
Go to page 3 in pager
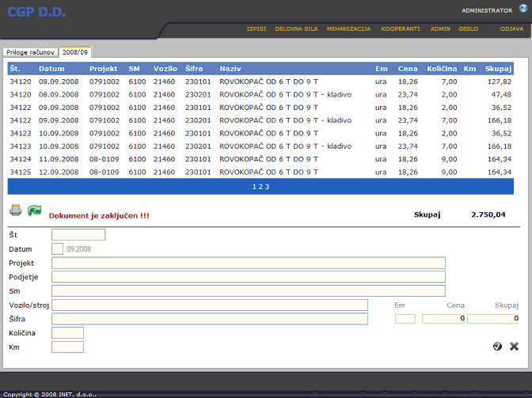point(267,187)
